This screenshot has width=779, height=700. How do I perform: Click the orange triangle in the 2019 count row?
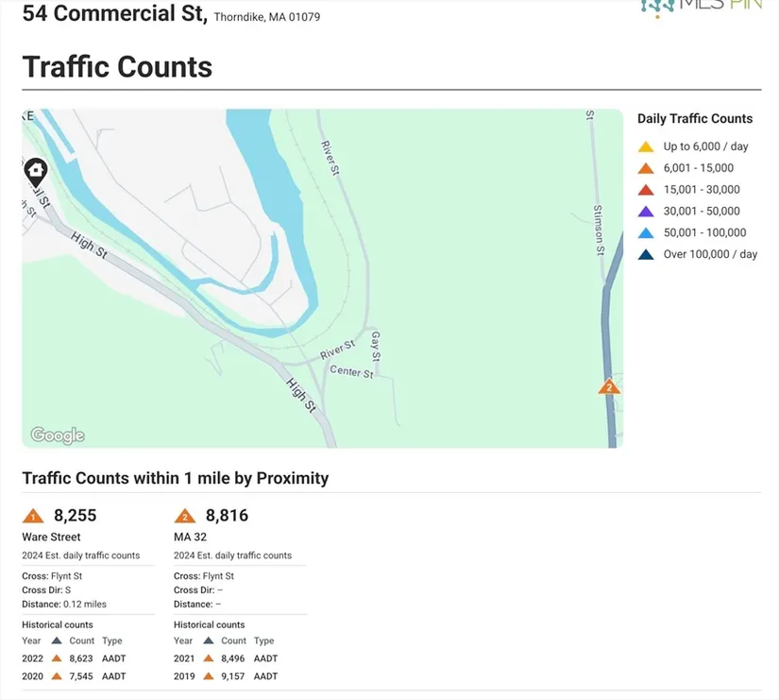click(208, 676)
